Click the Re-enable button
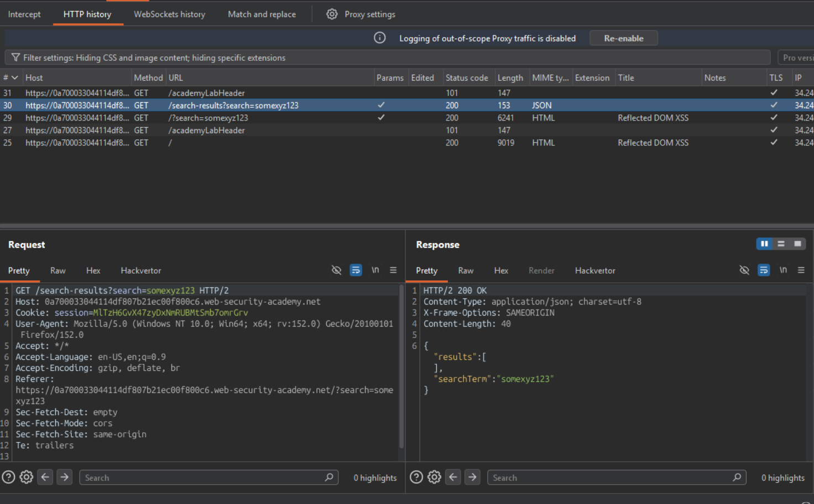814x504 pixels. click(x=624, y=38)
